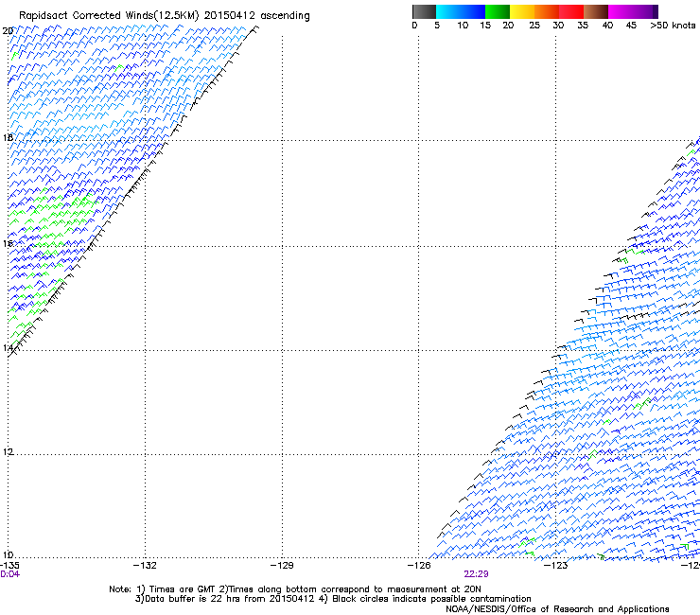Click the longitude label -123
The height and width of the screenshot is (615, 700).
pyautogui.click(x=556, y=566)
